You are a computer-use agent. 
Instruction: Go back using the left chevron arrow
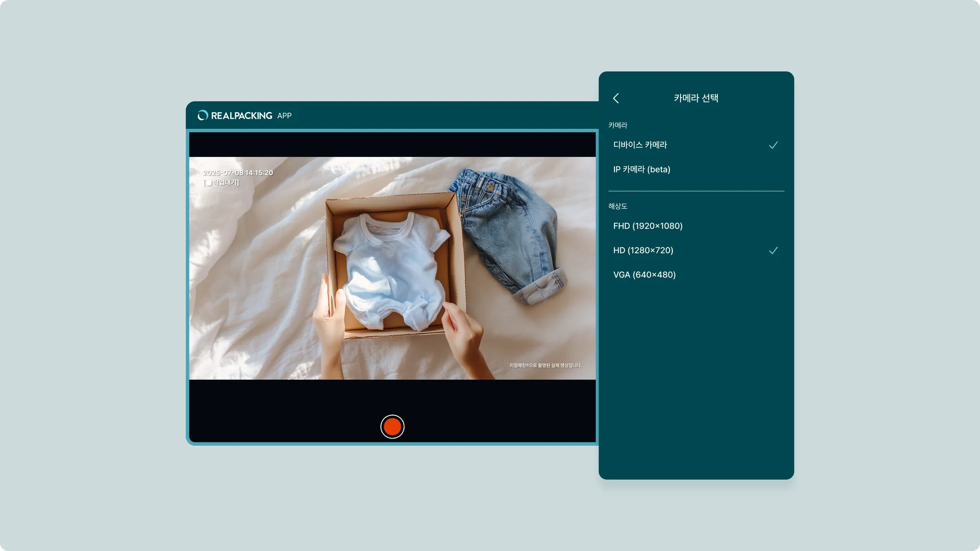[x=616, y=99]
